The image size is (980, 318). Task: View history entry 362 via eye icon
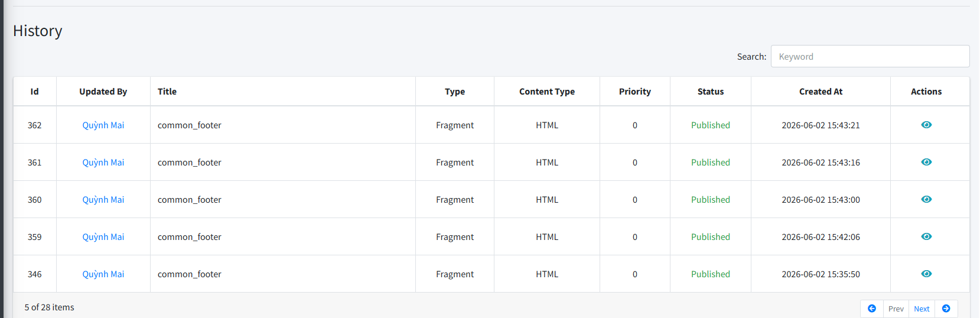[x=926, y=125]
